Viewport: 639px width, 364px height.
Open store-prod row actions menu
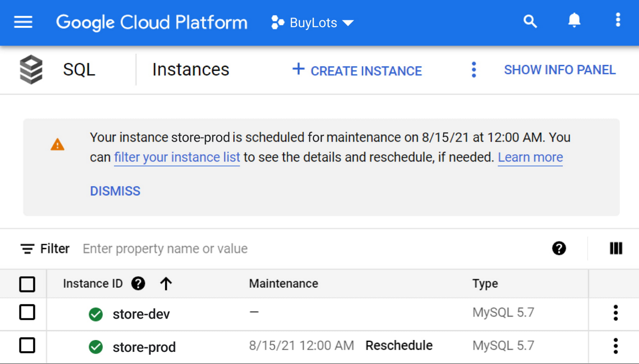615,346
